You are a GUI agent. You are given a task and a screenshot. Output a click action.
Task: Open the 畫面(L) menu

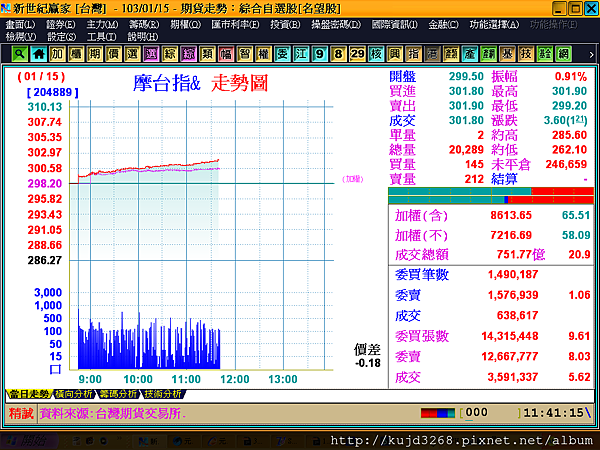(20, 25)
